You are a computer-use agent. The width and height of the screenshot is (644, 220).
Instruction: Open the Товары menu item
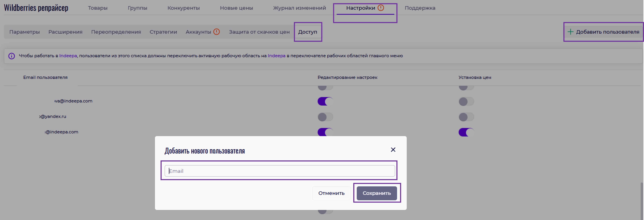click(98, 8)
